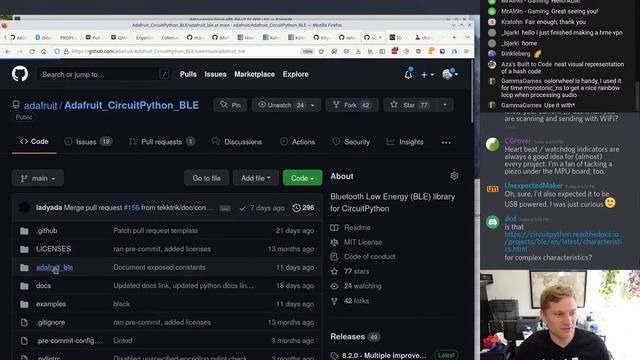640x360 pixels.
Task: Open the .pre-commit-config file
Action: point(69,340)
